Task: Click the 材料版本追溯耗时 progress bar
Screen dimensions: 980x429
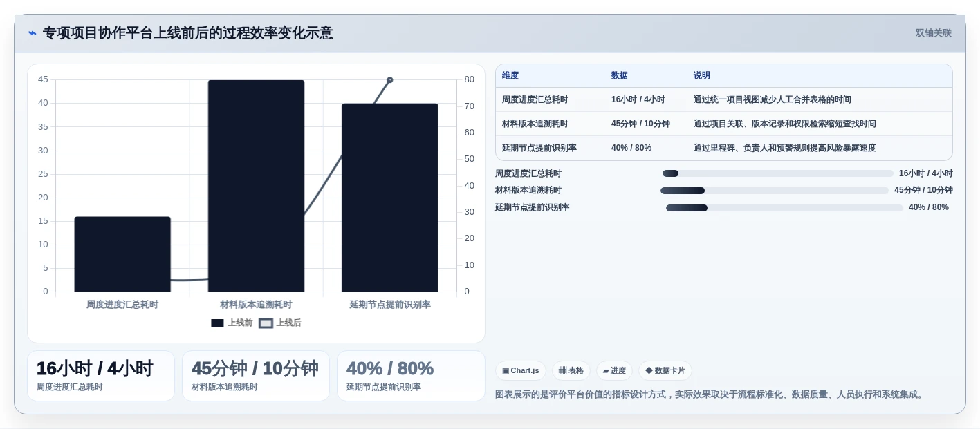Action: click(x=775, y=191)
